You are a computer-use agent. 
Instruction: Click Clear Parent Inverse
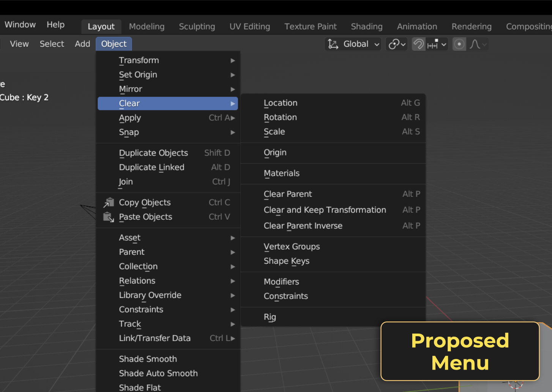(333, 226)
